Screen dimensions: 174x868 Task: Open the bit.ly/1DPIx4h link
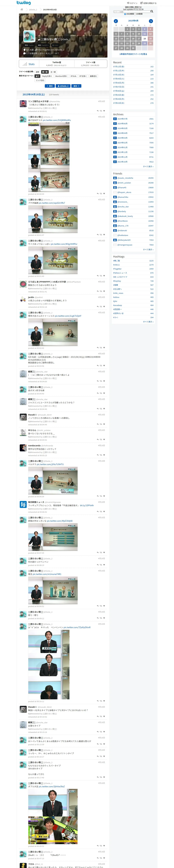pos(87,505)
